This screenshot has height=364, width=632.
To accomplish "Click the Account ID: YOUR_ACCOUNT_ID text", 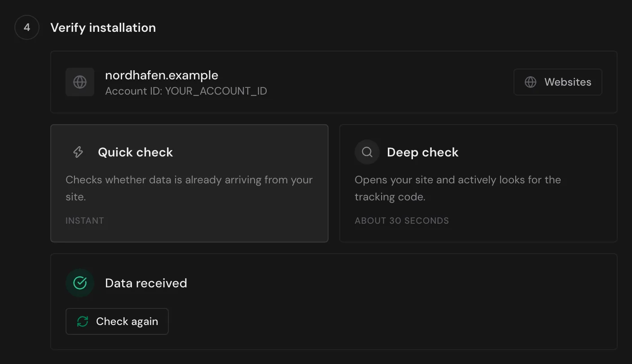I will point(186,91).
